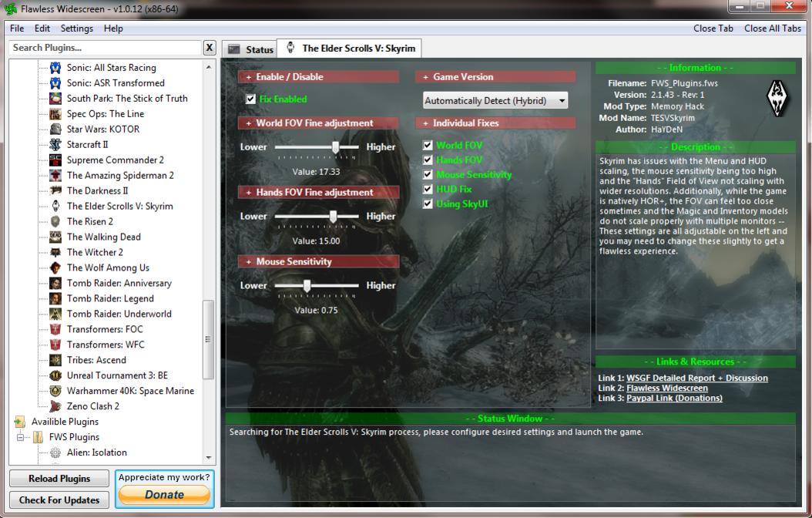Click the Sonic: ASR Transformed icon
Image resolution: width=812 pixels, height=518 pixels.
(55, 83)
